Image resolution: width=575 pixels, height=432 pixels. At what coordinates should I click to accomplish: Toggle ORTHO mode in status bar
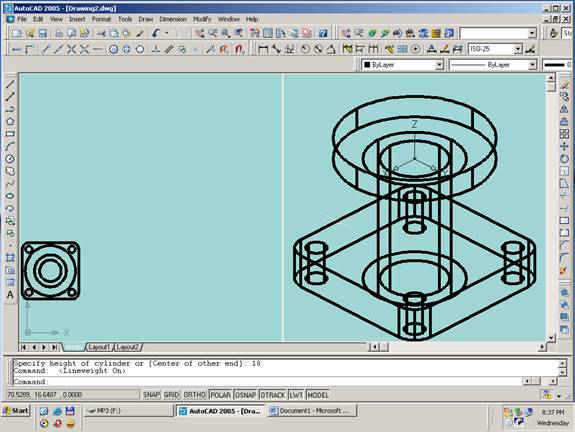coord(194,395)
